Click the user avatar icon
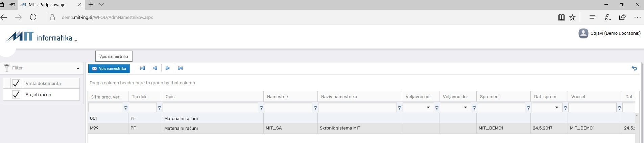The image size is (644, 143). pyautogui.click(x=583, y=33)
